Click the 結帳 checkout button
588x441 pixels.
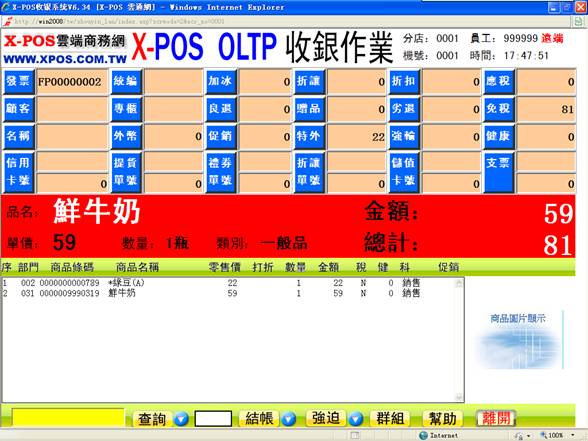point(259,418)
